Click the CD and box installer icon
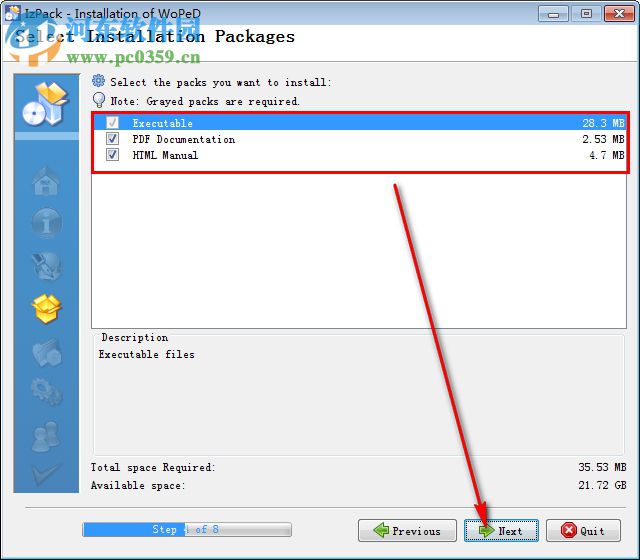The width and height of the screenshot is (640, 560). 45,104
